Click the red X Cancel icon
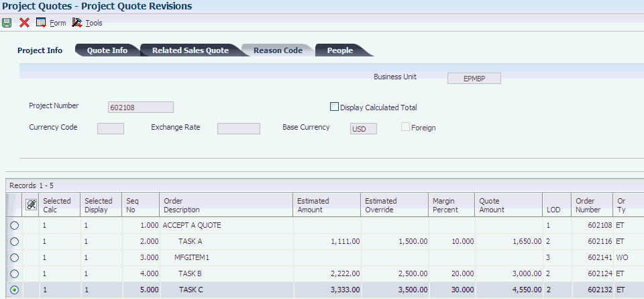Screen dimensions: 644x299 [24, 23]
